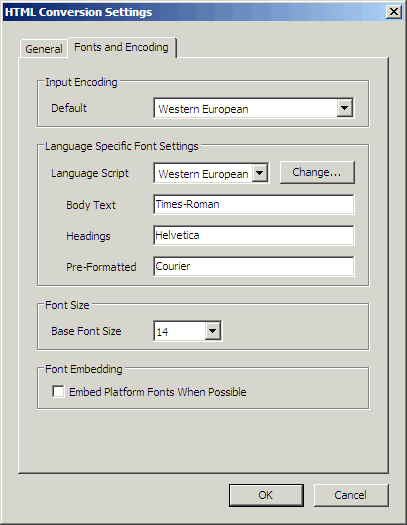Click the Headings font field
Image resolution: width=407 pixels, height=525 pixels.
(x=254, y=235)
